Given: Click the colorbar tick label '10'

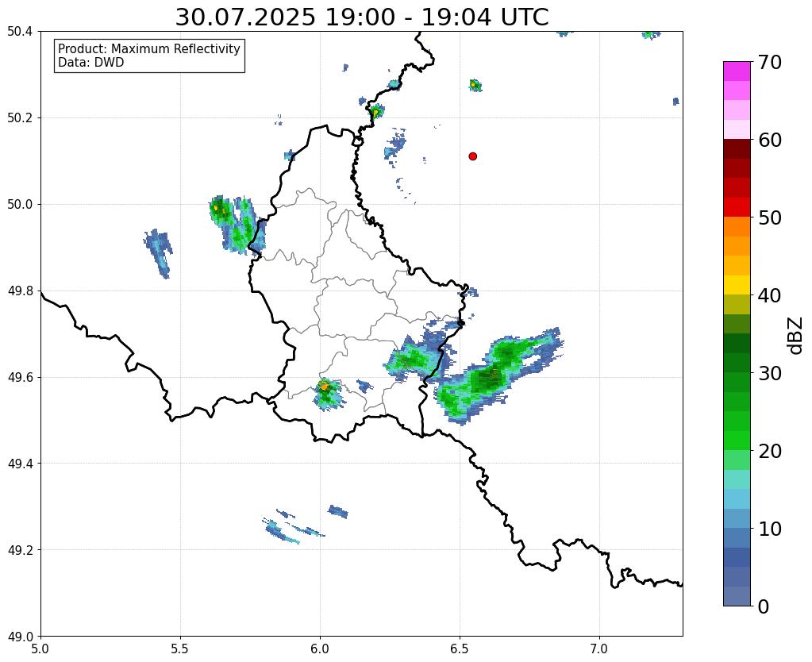Looking at the screenshot, I should (770, 529).
